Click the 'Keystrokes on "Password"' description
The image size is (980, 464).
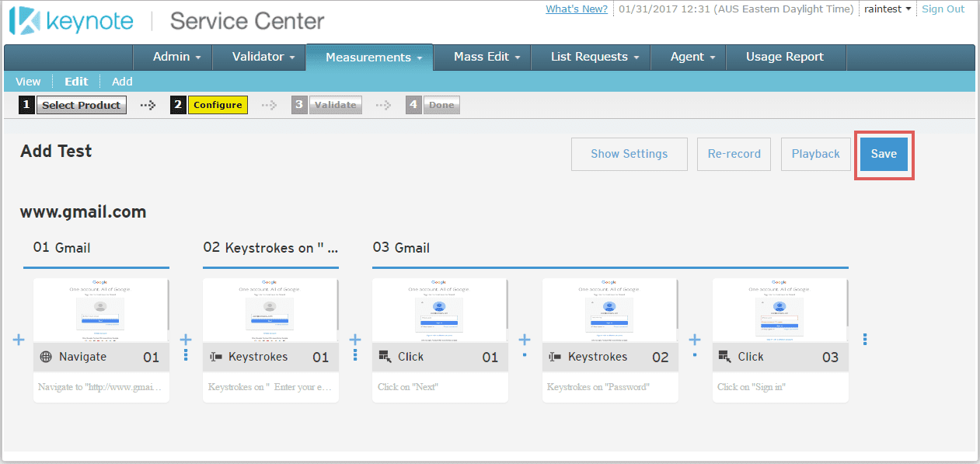tap(598, 387)
